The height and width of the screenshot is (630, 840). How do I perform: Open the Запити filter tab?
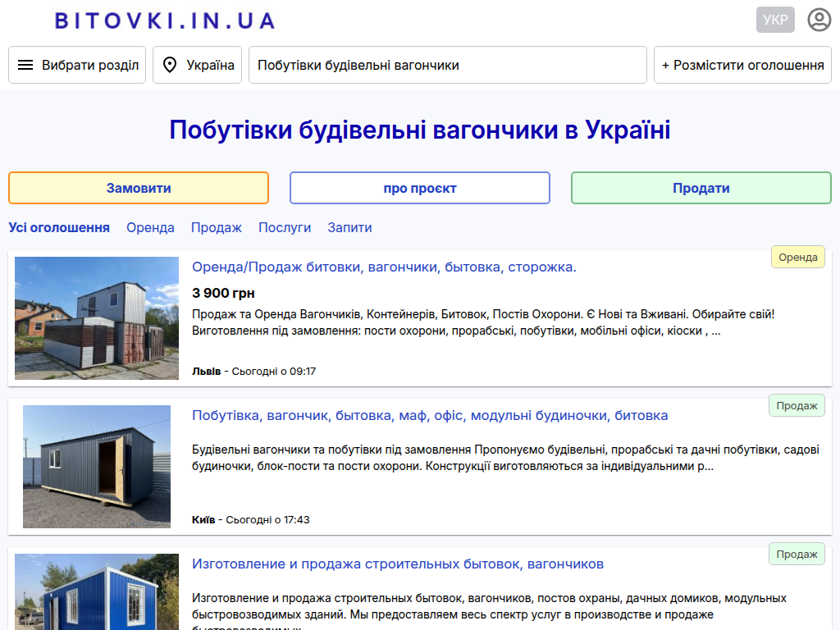coord(349,227)
